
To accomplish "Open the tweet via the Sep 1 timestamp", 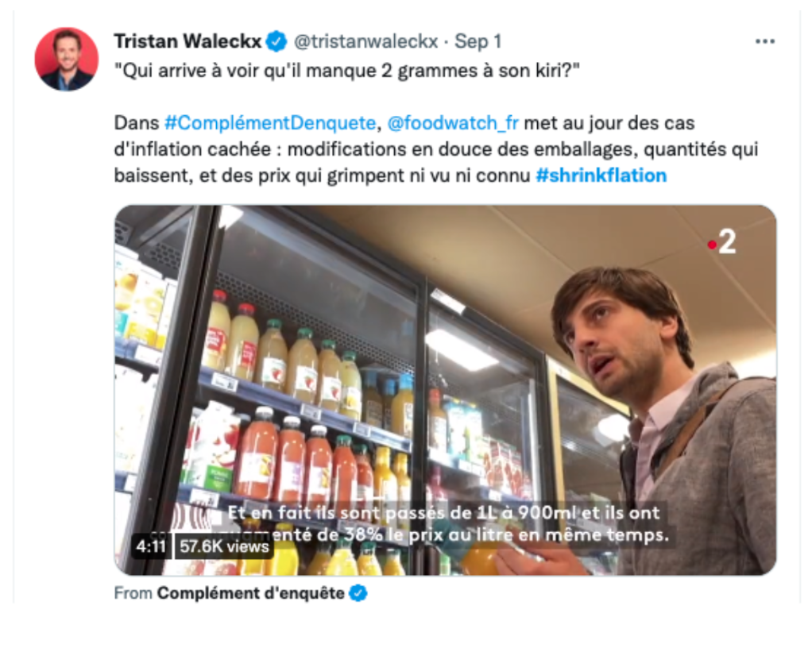I will tap(478, 41).
